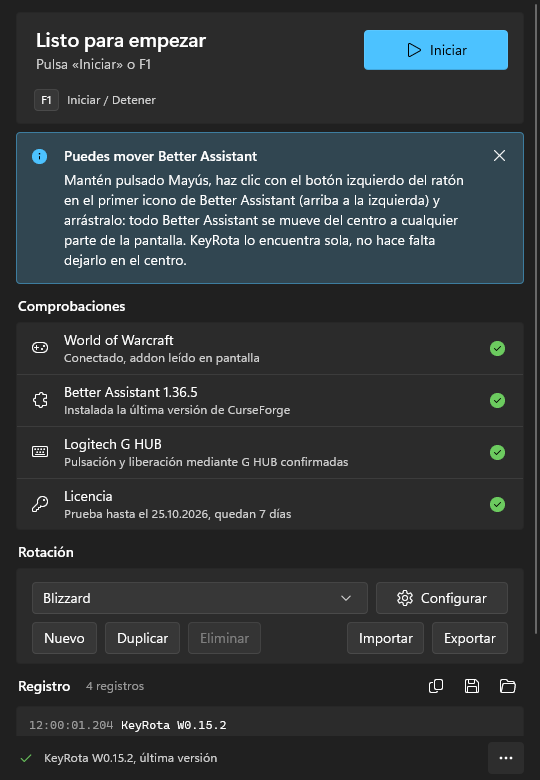Click 'Pulsación y liberación mediante G HUB confirmadas'
The width and height of the screenshot is (540, 780).
pos(206,462)
